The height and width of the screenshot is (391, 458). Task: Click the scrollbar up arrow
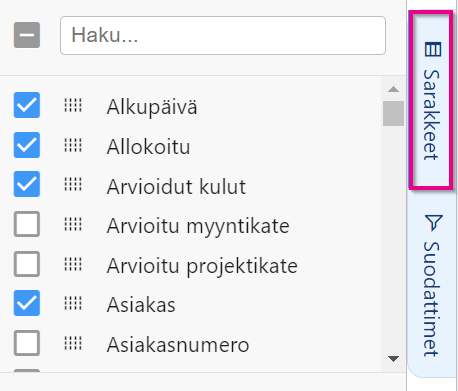pos(393,89)
